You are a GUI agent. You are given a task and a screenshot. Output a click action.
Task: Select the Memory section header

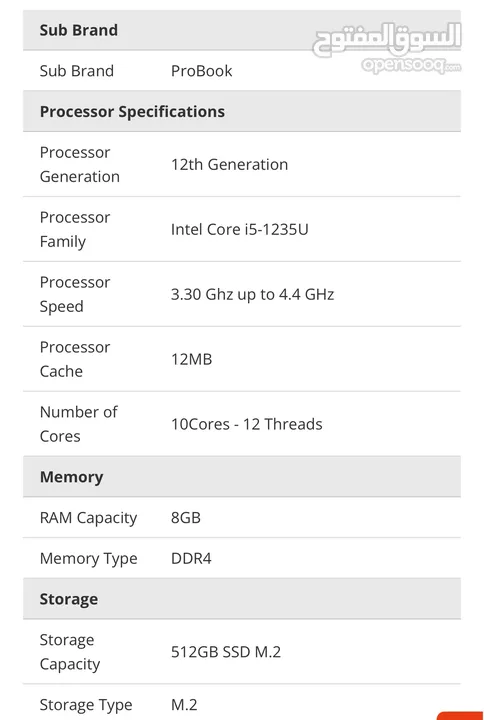242,477
